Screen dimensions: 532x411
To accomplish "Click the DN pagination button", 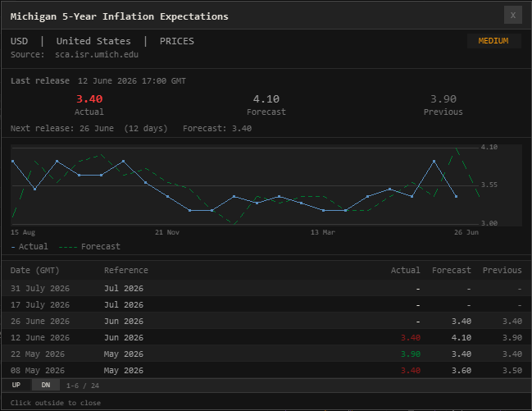I will tap(46, 385).
